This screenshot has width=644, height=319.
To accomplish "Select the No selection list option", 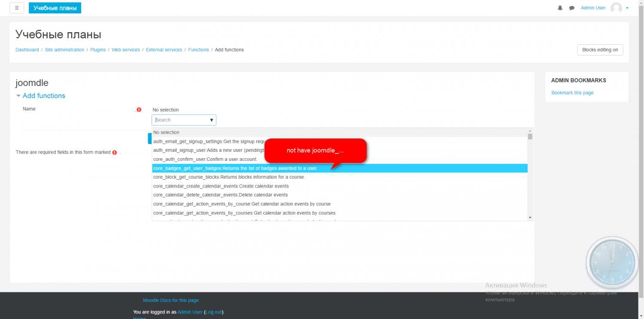I will tap(167, 132).
